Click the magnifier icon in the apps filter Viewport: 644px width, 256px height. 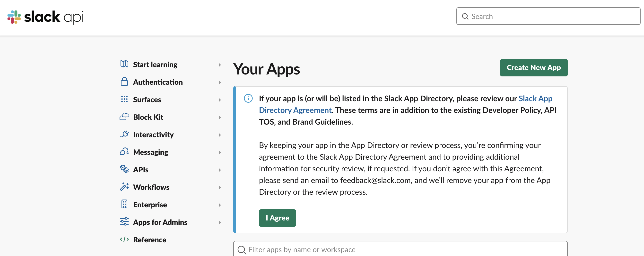(x=242, y=250)
